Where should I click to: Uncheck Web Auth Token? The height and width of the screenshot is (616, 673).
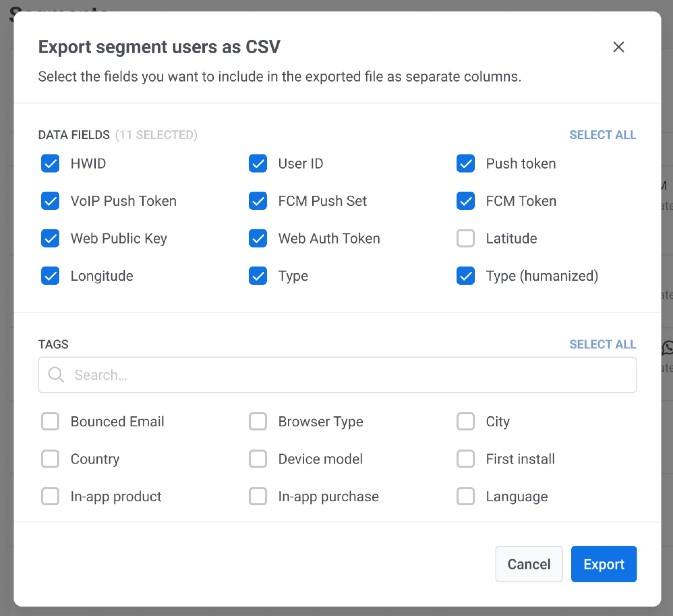(x=258, y=238)
